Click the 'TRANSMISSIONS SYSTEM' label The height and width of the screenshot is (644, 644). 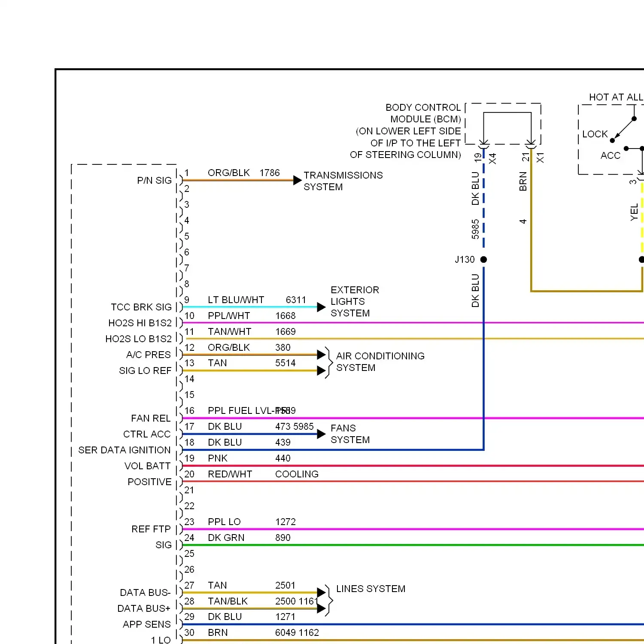[x=343, y=181]
